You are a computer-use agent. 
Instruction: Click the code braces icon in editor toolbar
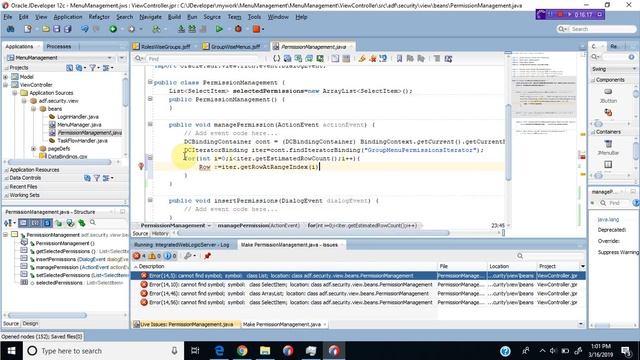point(276,59)
